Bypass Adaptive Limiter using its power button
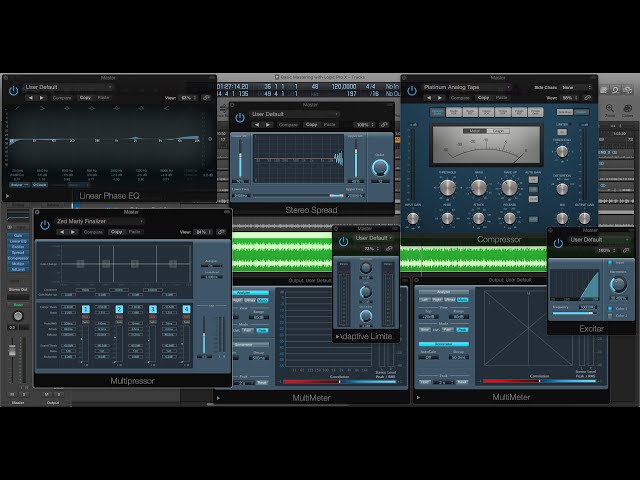This screenshot has width=640, height=480. (343, 241)
